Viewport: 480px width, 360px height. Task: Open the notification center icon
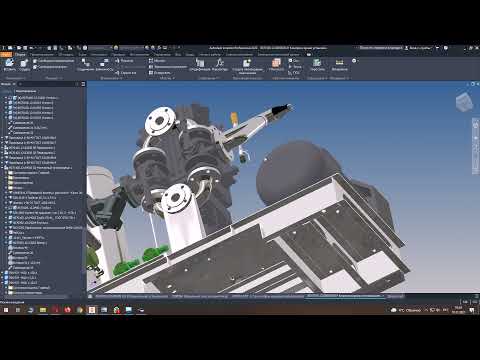(472, 310)
